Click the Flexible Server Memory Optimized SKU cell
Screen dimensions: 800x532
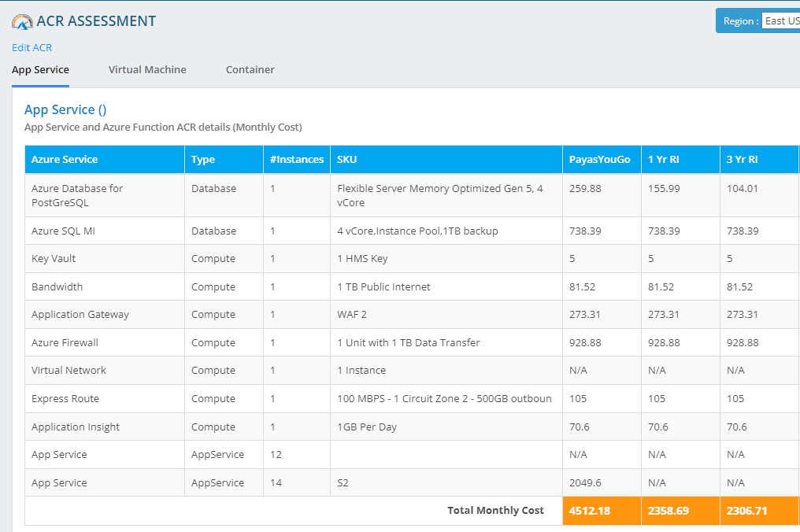coord(446,195)
